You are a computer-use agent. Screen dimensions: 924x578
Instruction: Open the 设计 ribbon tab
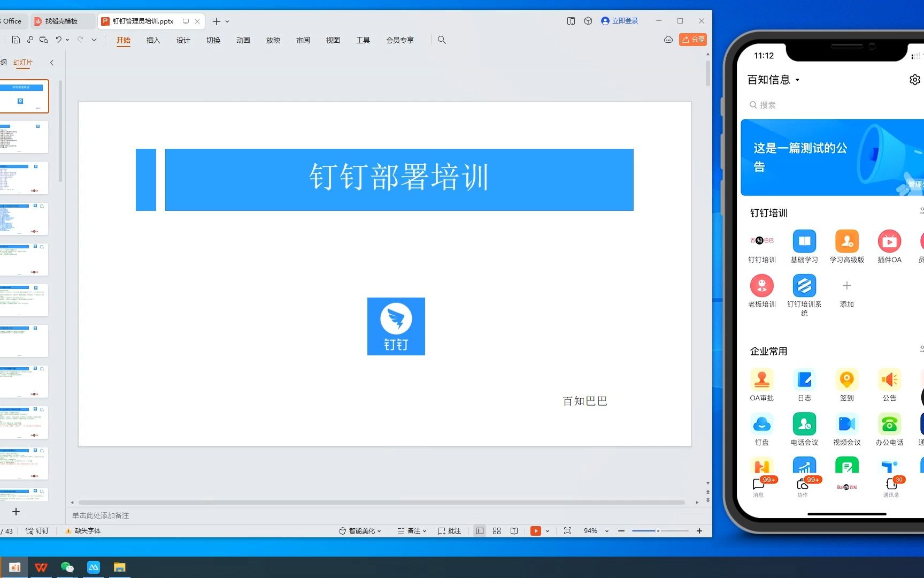pos(183,40)
